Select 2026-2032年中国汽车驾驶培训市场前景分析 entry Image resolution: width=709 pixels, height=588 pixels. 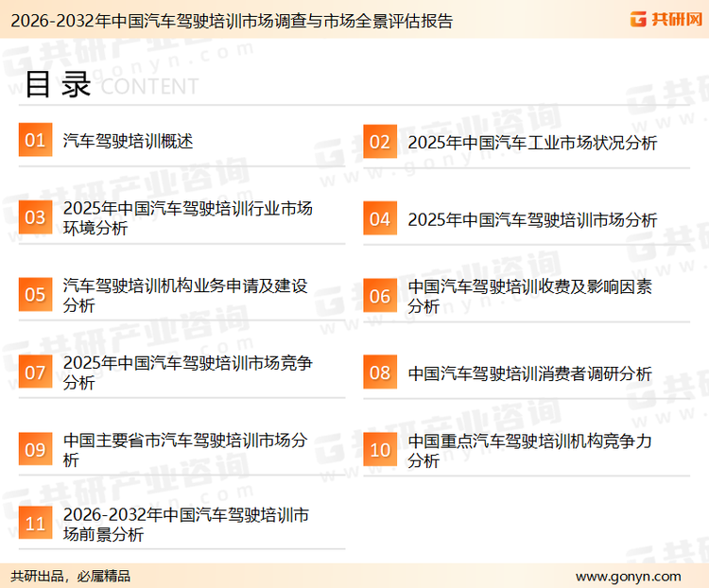click(186, 525)
